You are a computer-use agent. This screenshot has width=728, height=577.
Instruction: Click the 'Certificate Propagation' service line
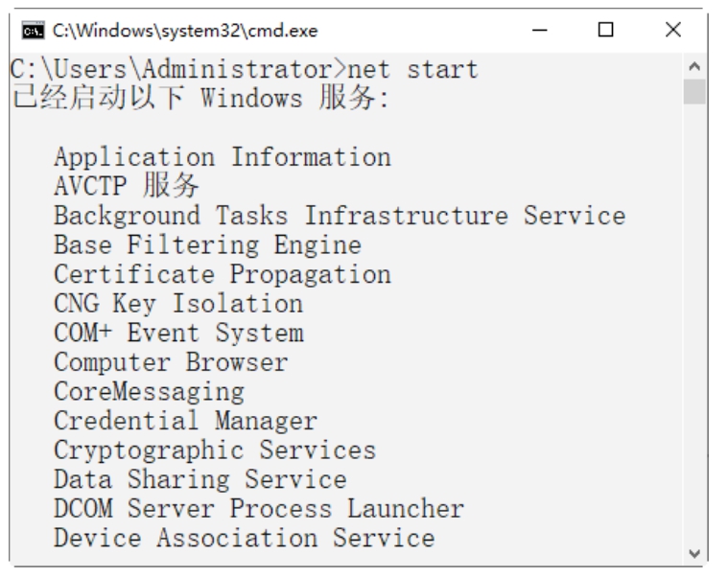click(x=222, y=275)
